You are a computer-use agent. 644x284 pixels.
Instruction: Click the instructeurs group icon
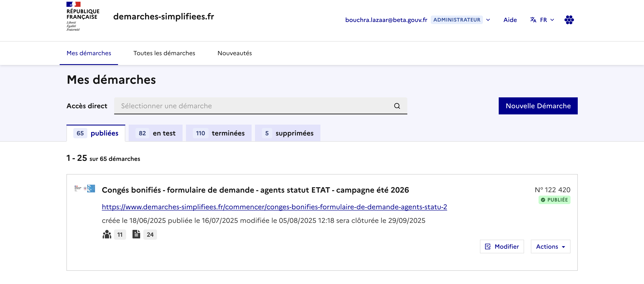107,235
